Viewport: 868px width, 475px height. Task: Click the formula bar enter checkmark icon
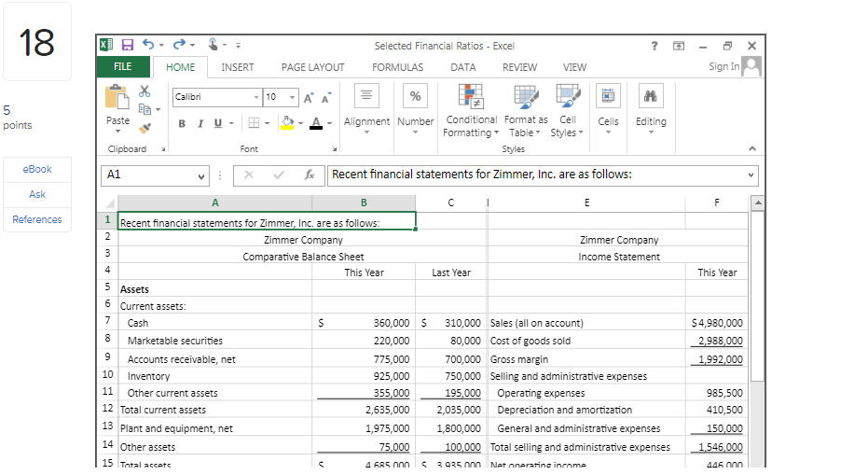coord(279,175)
